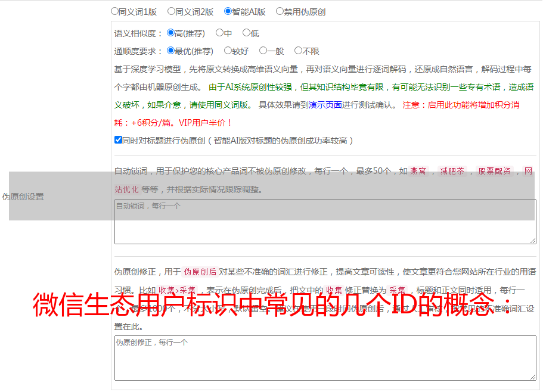The image size is (543, 392).
Task: Click the red VIP用户半价 notice text
Action: tap(205, 123)
